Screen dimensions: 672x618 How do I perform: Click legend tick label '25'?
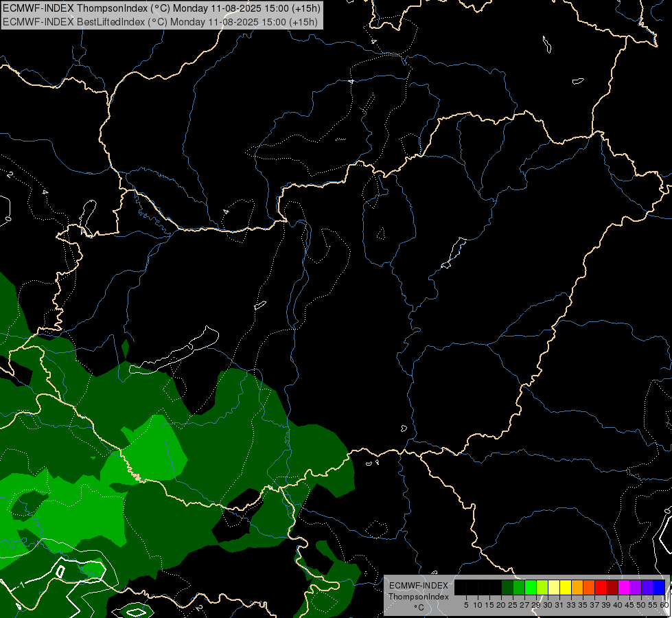coord(513,605)
